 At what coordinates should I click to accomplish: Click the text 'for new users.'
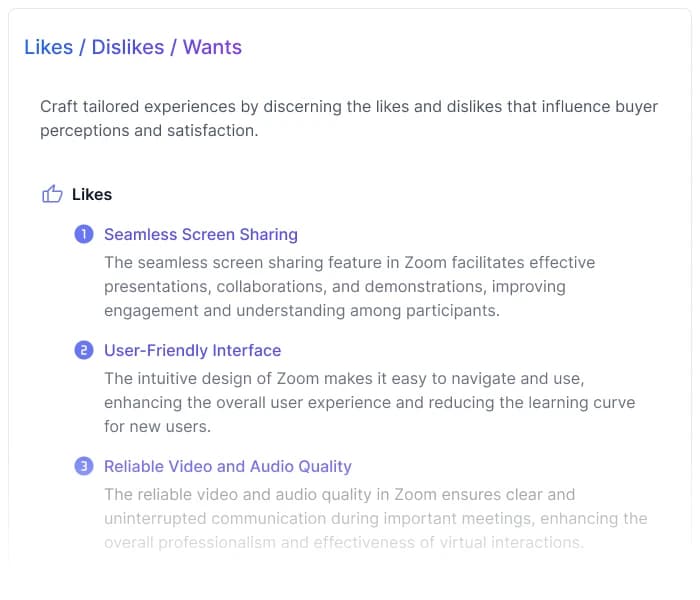pos(157,426)
